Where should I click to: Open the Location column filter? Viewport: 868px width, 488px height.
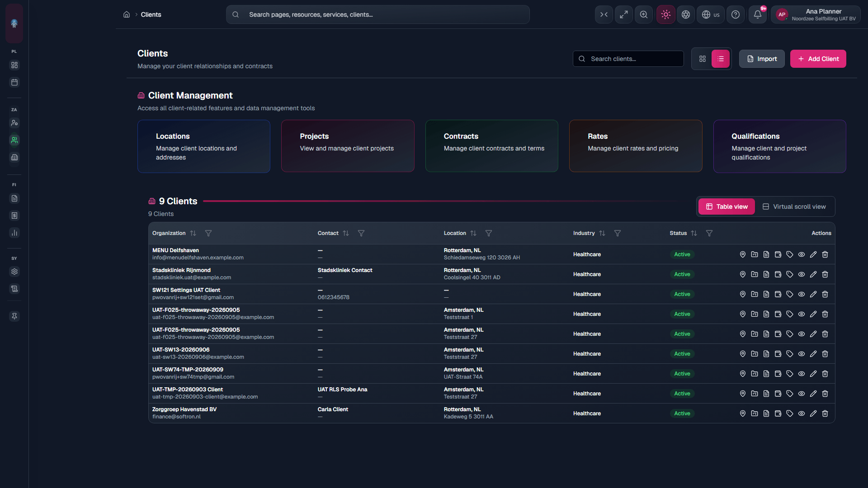pos(489,233)
